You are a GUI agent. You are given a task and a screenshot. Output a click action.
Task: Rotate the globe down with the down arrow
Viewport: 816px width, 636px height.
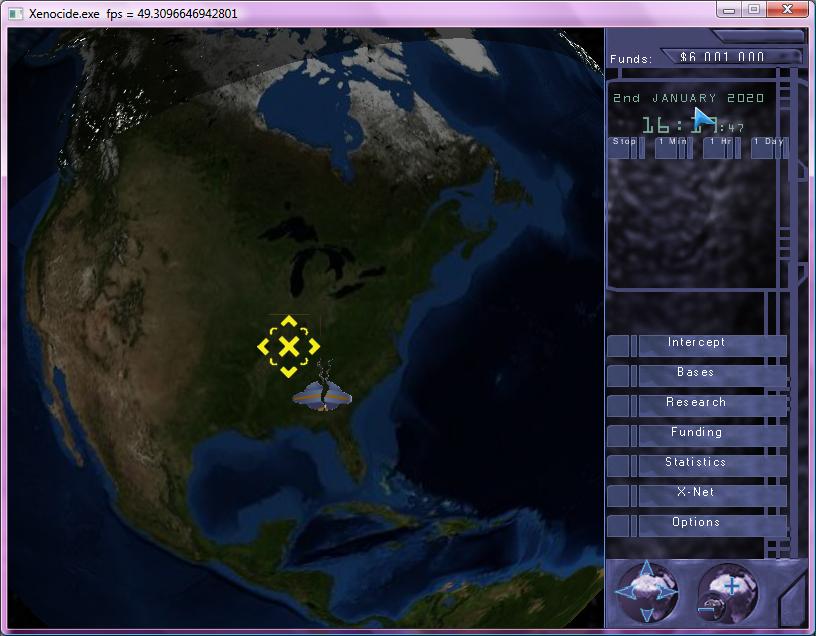point(646,615)
